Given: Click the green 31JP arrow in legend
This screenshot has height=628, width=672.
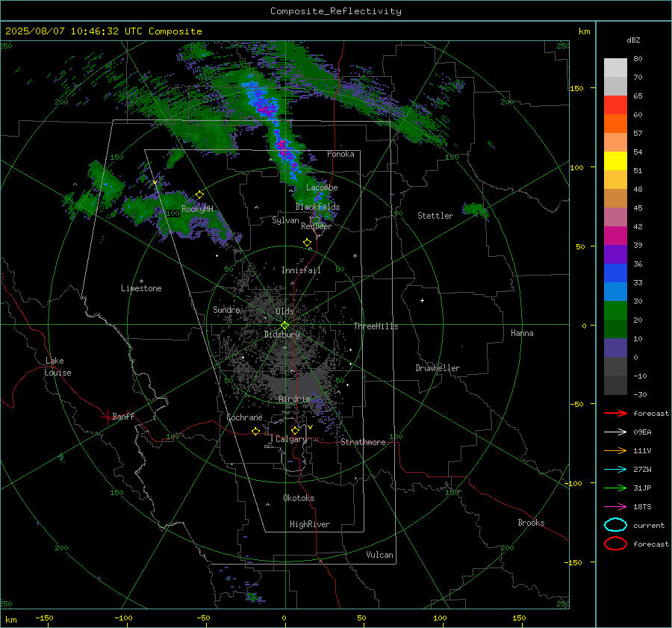Looking at the screenshot, I should (615, 488).
